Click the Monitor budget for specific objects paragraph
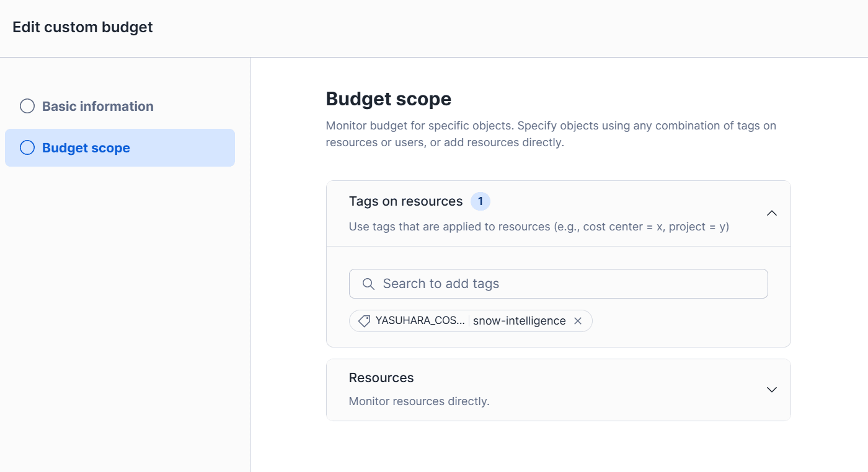 [x=551, y=134]
